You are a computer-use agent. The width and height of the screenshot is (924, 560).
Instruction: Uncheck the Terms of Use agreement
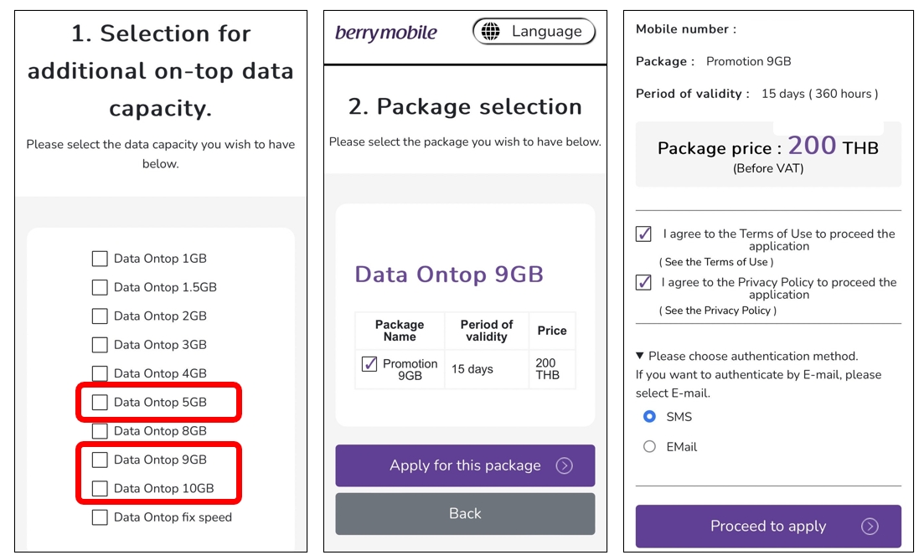643,234
